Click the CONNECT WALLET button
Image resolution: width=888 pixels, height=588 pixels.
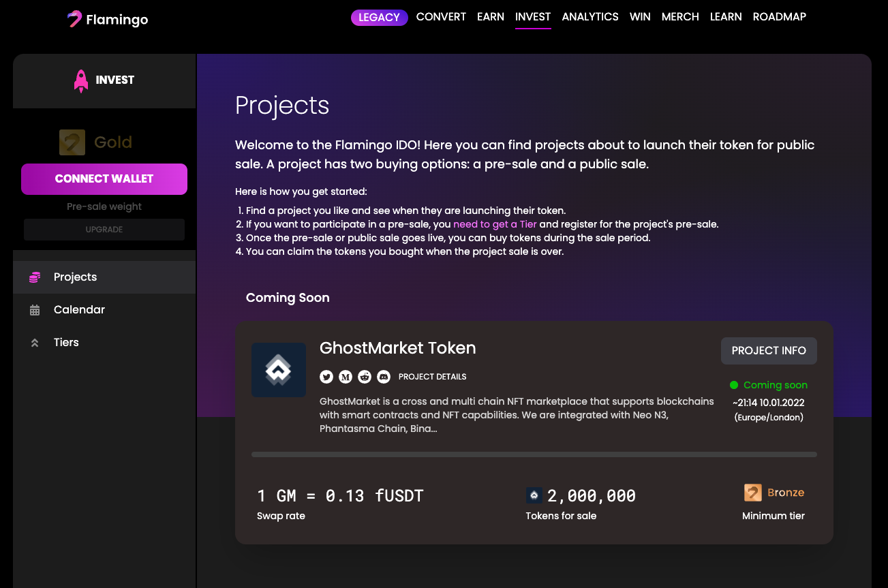click(104, 179)
